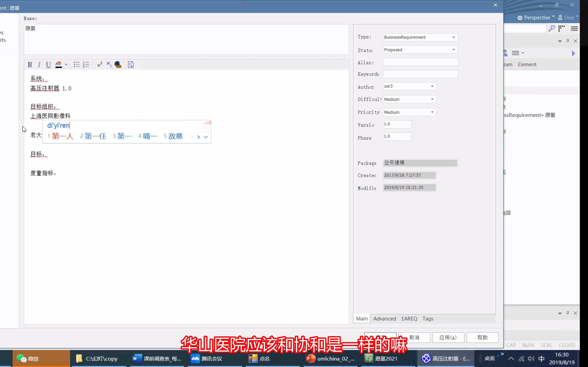Open the Status dropdown showing Proposed
The width and height of the screenshot is (588, 367).
pyautogui.click(x=453, y=49)
